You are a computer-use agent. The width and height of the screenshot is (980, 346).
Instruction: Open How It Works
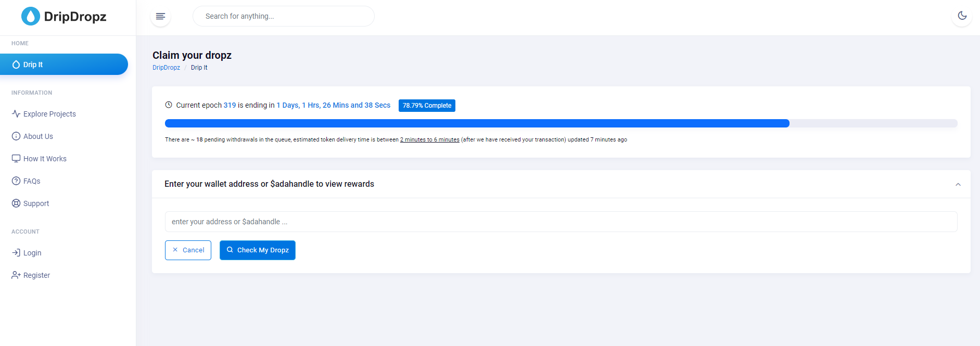click(45, 159)
